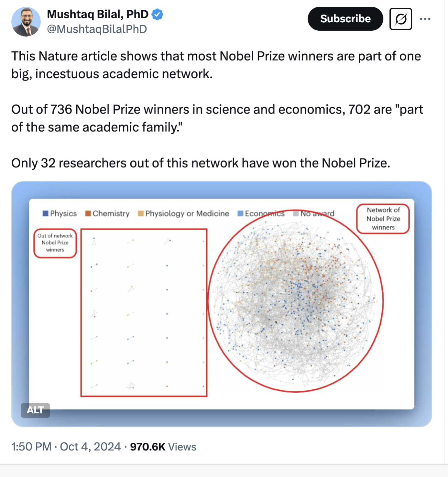Click the 970.6K Views count

[163, 447]
